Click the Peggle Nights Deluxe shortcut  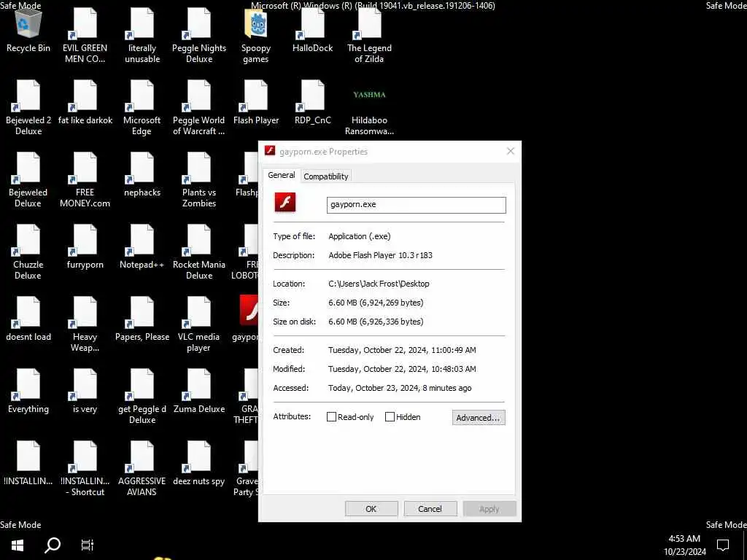(199, 36)
